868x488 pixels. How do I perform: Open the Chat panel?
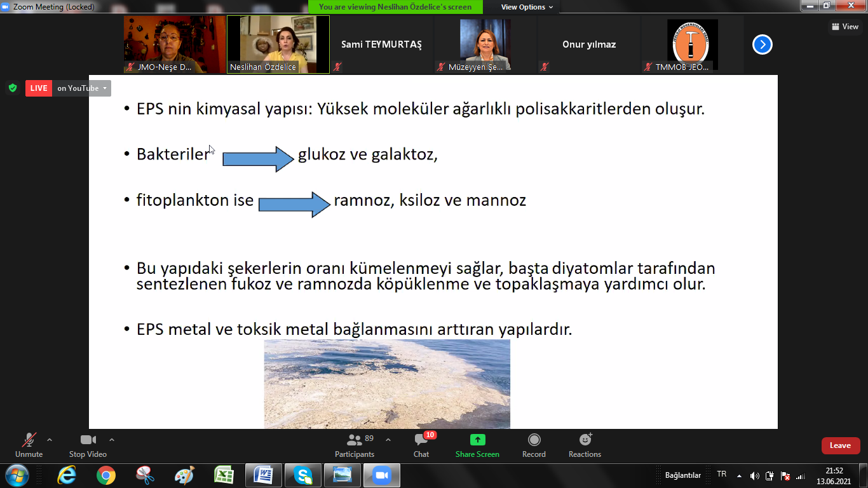click(421, 445)
